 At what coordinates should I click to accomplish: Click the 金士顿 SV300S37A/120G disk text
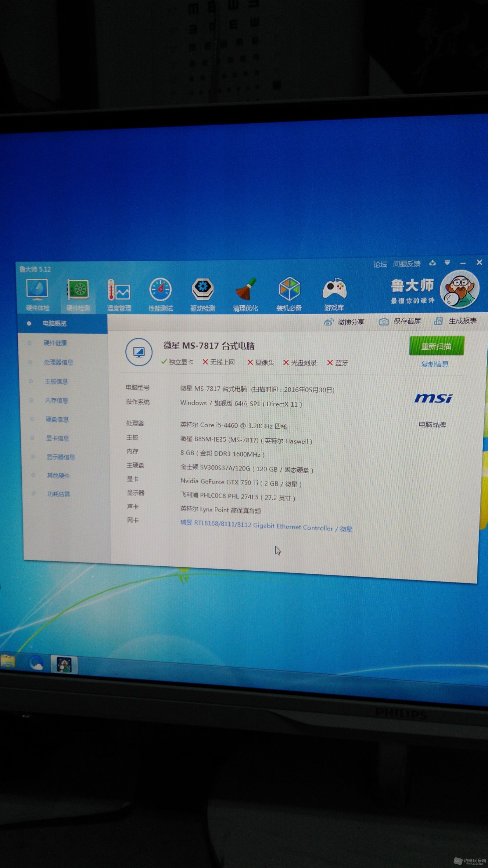[x=247, y=468]
